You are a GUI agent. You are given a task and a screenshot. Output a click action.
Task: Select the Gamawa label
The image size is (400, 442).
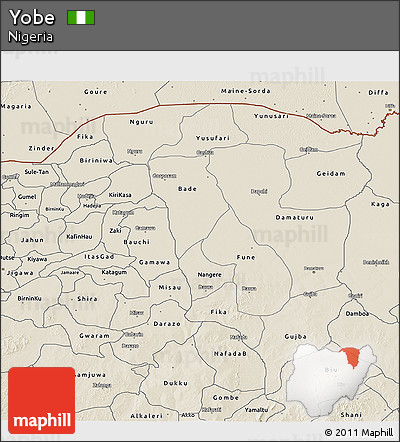[x=154, y=262]
